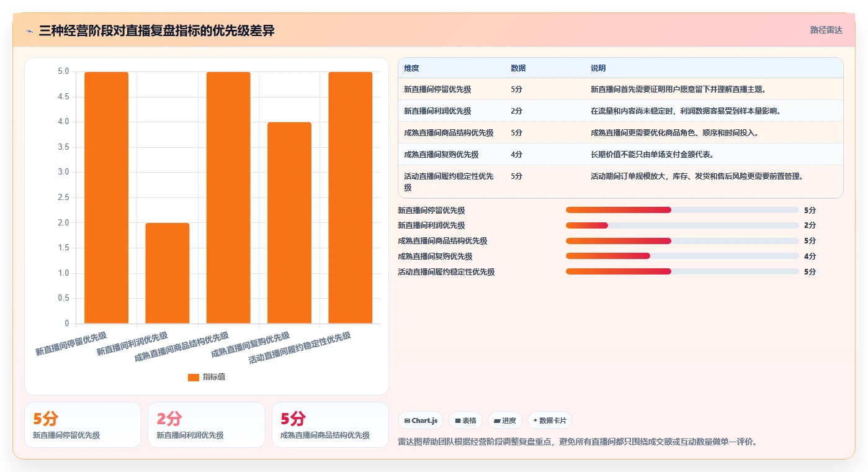Screen dimensions: 868x472
Task: Click the 成熟直播间商品结构优先级 progress bar
Action: (x=682, y=241)
